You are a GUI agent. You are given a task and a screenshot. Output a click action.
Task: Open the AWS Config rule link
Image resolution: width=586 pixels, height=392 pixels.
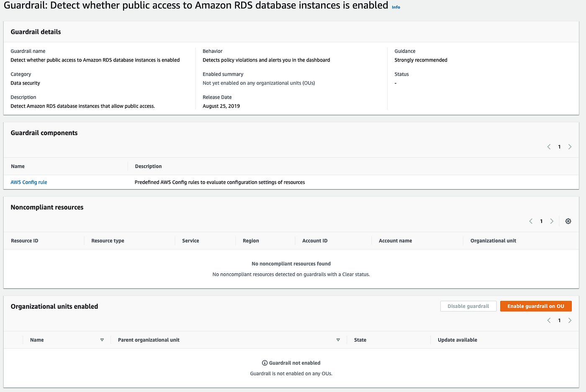28,182
